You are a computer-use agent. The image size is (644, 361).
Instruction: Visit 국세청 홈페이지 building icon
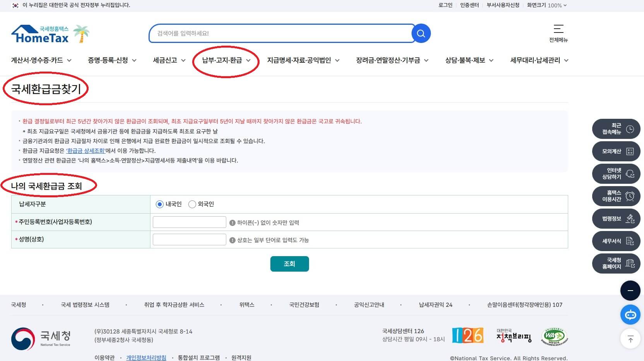point(630,263)
